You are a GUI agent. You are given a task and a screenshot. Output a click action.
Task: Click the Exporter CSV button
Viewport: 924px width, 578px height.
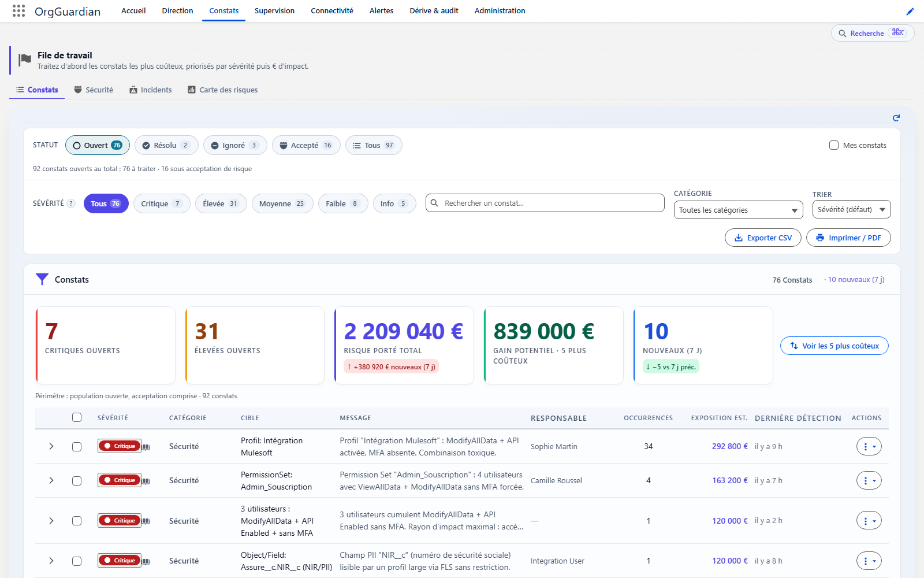point(763,238)
